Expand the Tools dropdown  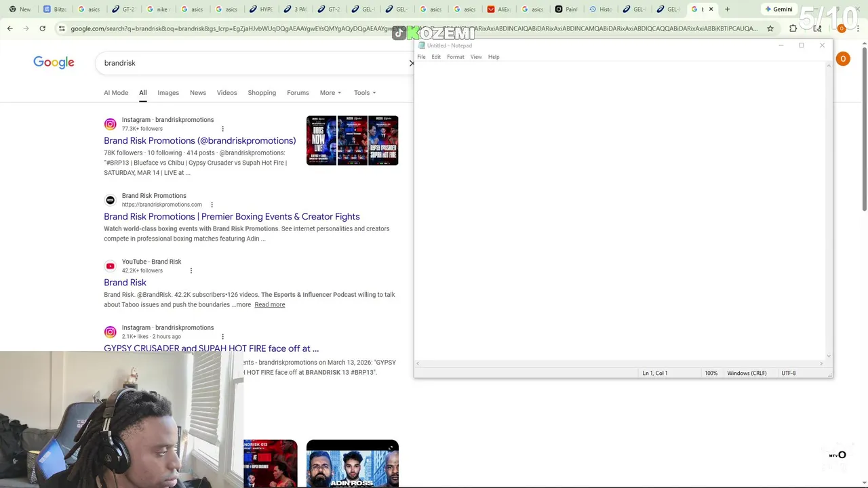point(364,93)
